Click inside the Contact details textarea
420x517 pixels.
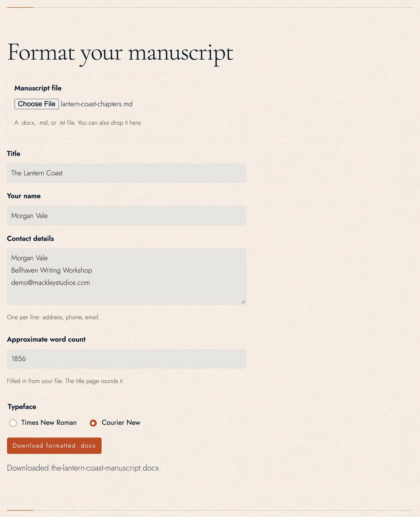coord(126,276)
